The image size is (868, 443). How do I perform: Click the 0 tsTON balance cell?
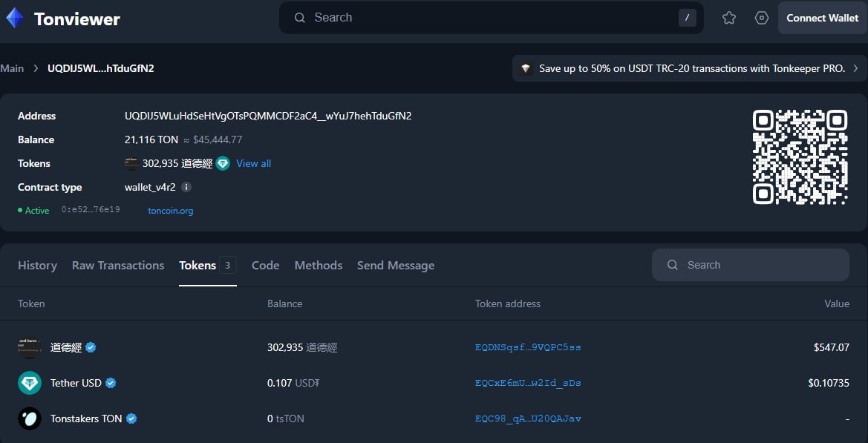(286, 419)
